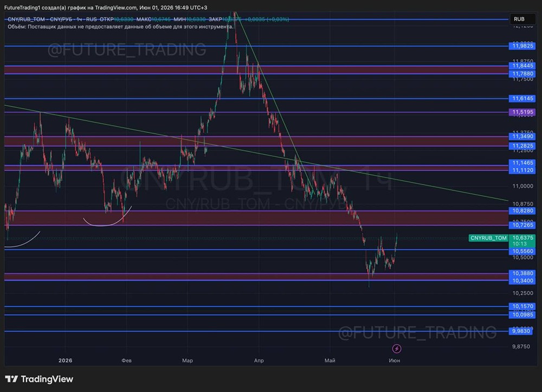
Task: Click the 10,2500 price scale tick
Action: 522,293
